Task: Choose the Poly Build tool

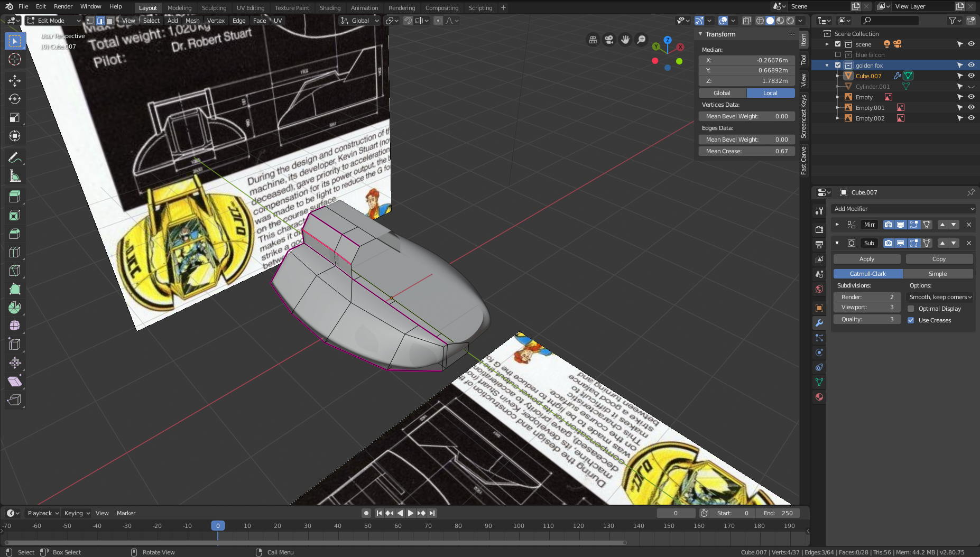Action: pyautogui.click(x=15, y=289)
